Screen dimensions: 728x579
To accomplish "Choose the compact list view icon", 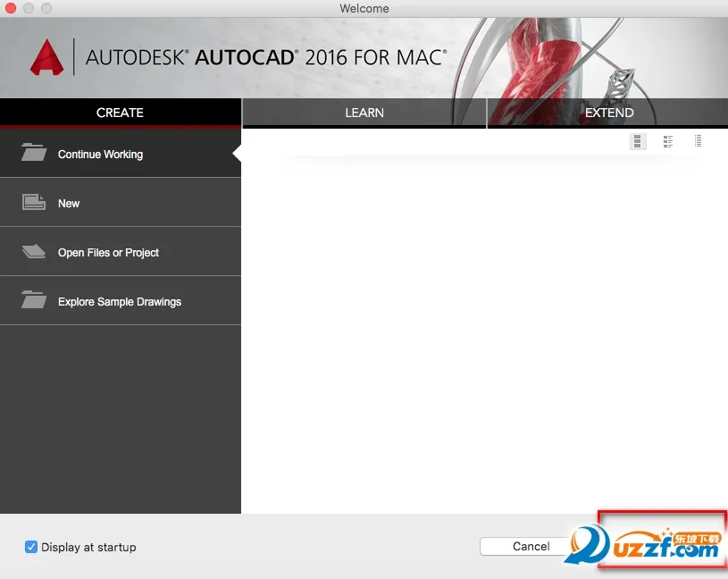I will (x=698, y=140).
